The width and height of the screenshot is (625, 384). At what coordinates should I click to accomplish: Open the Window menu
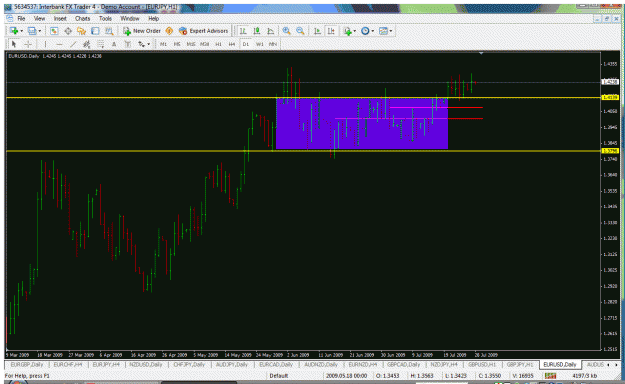[130, 18]
